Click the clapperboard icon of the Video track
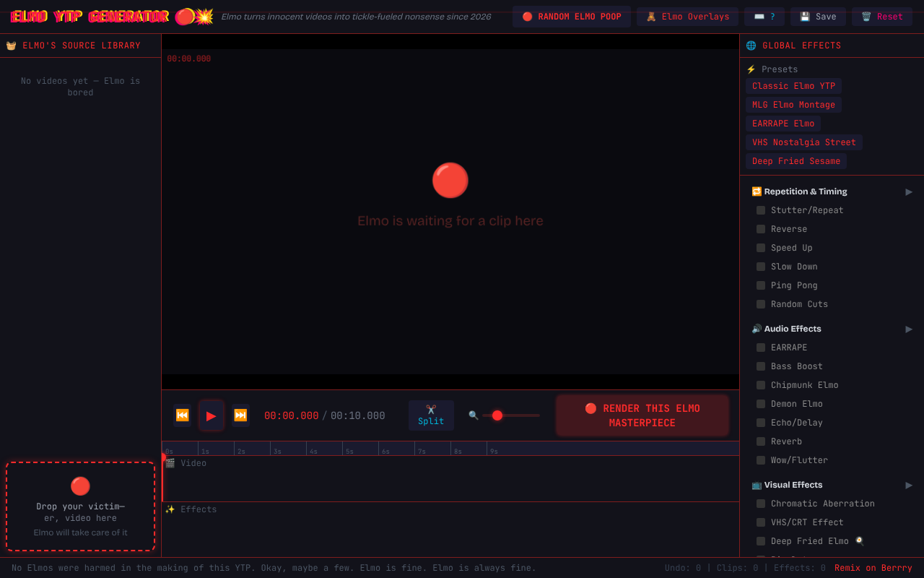 point(170,463)
